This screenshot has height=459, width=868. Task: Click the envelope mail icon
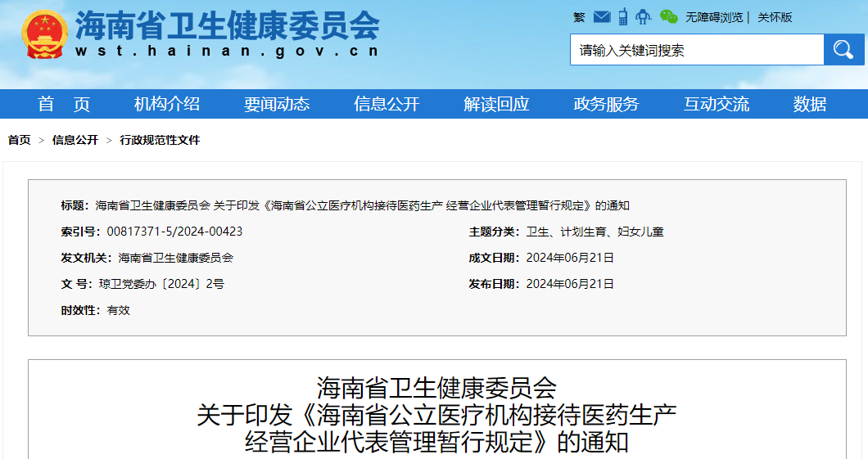point(602,17)
